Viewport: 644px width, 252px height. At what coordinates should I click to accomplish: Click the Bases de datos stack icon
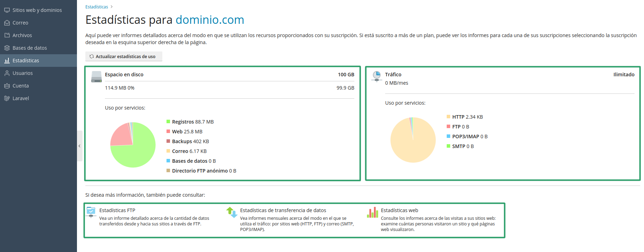coord(7,48)
